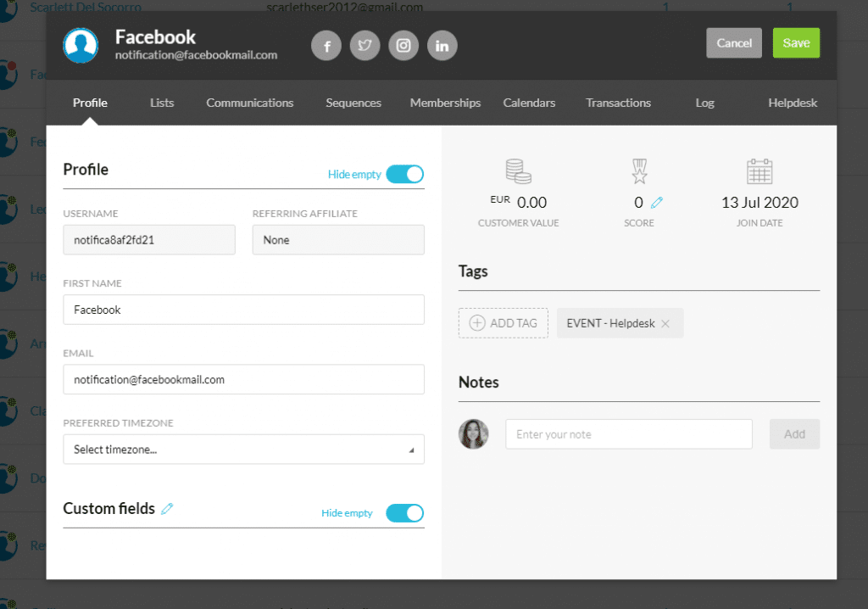Remove the EVENT - Helpdesk tag

[x=665, y=324]
